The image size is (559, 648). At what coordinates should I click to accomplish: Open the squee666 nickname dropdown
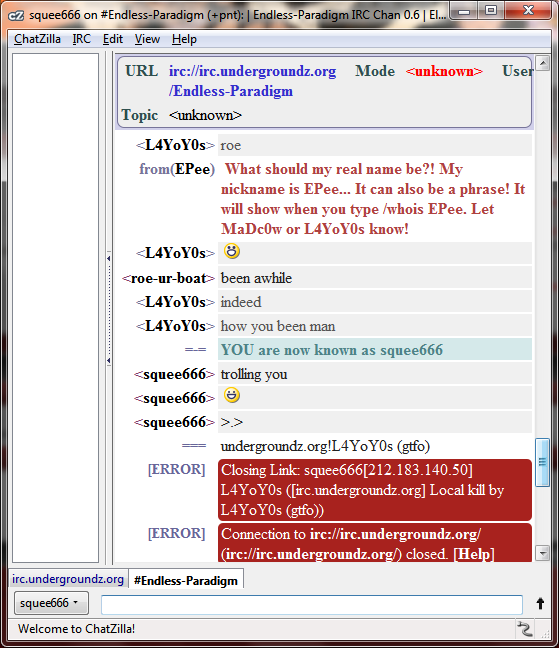51,603
